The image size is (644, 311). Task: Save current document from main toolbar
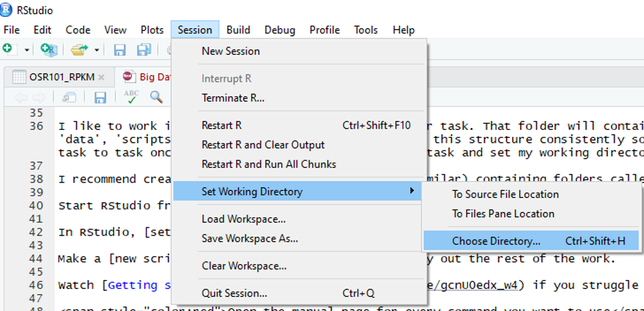pyautogui.click(x=119, y=50)
